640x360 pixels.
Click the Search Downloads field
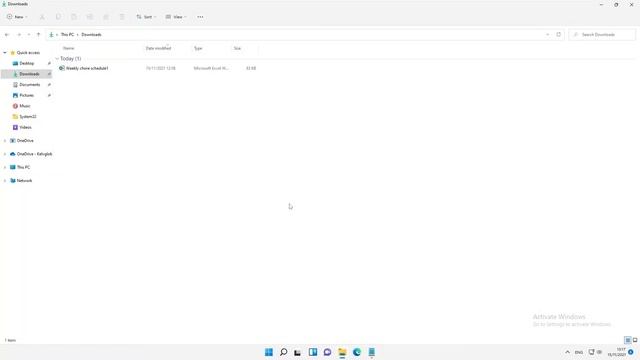tap(602, 35)
